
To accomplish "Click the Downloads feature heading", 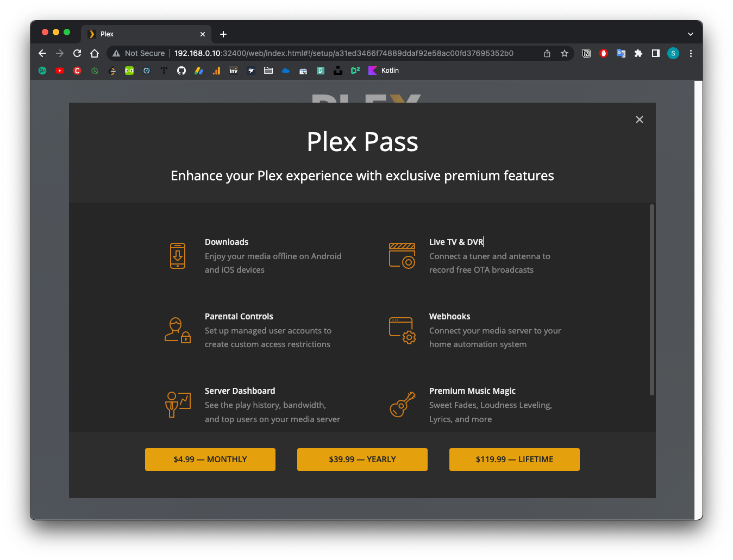I will [227, 242].
